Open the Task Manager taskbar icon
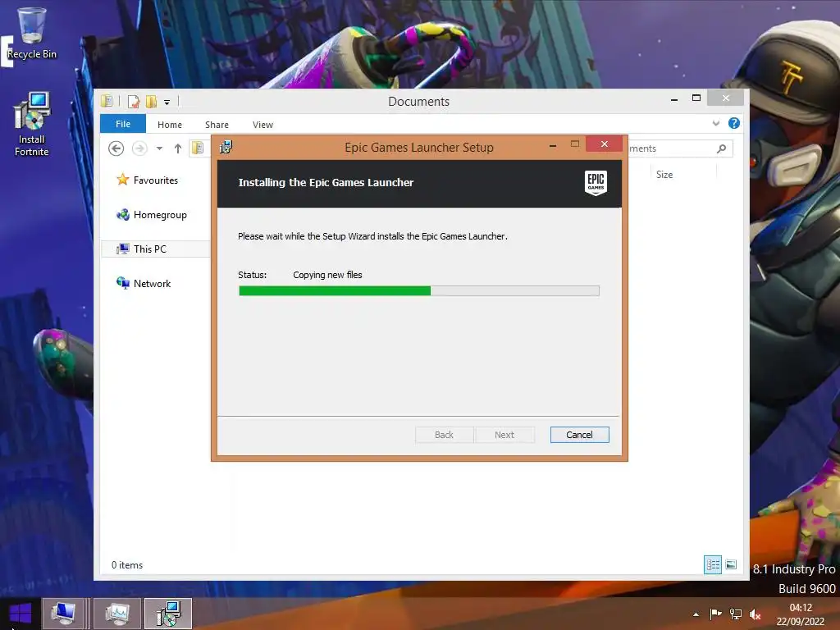The image size is (840, 630). 117,614
